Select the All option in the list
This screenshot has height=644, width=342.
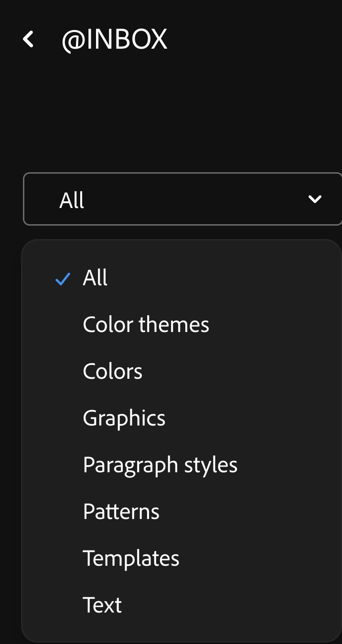(95, 278)
